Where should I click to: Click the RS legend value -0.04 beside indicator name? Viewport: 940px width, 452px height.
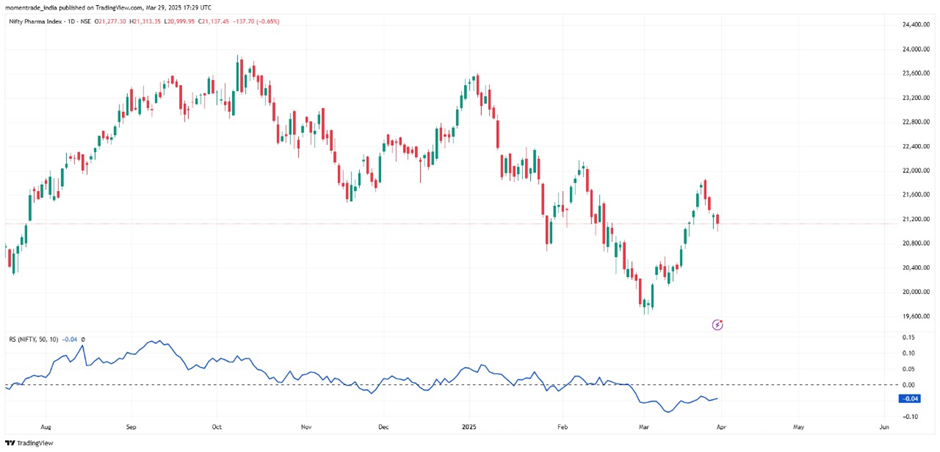pos(70,339)
